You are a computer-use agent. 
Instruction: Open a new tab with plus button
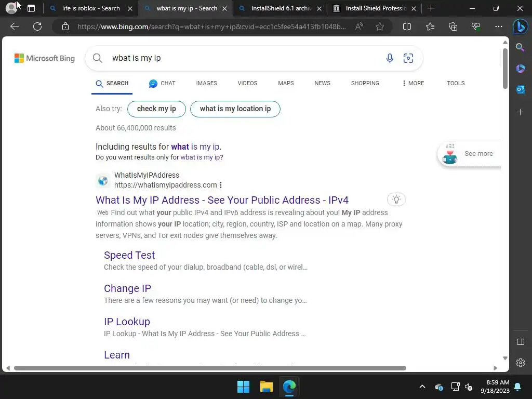pyautogui.click(x=431, y=8)
